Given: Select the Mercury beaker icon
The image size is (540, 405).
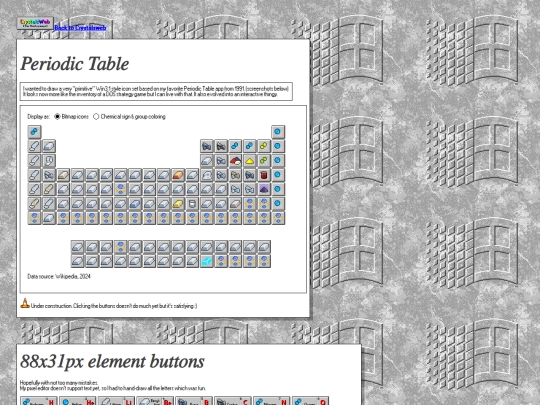Looking at the screenshot, I should (193, 204).
